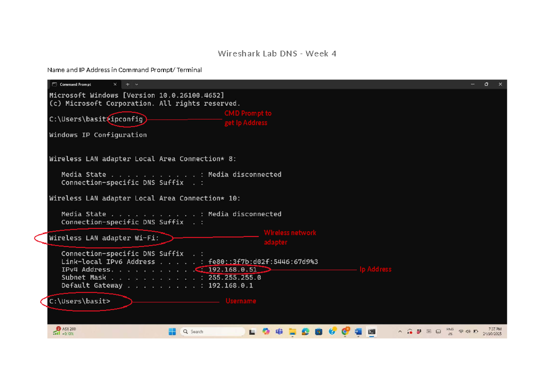Open Task View on the taskbar
The height and width of the screenshot is (392, 554).
click(252, 332)
